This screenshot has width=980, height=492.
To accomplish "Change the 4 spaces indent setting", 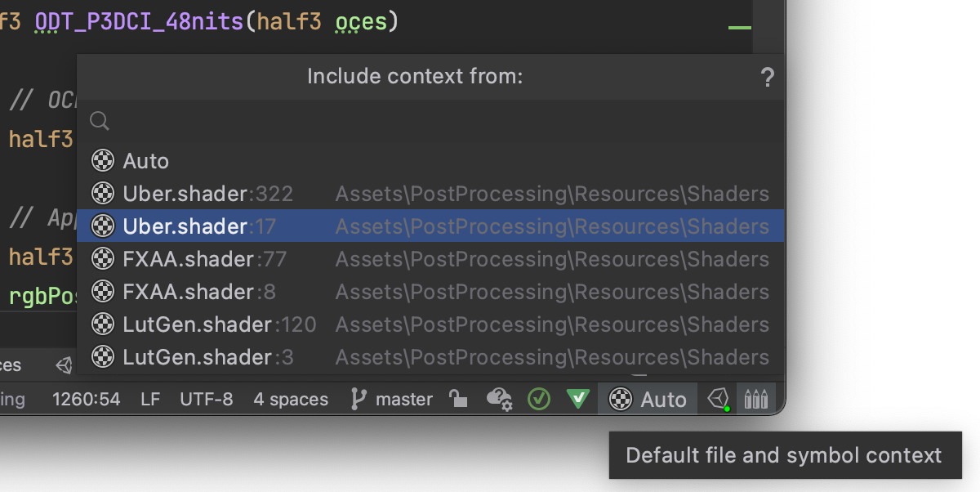I will (x=291, y=399).
